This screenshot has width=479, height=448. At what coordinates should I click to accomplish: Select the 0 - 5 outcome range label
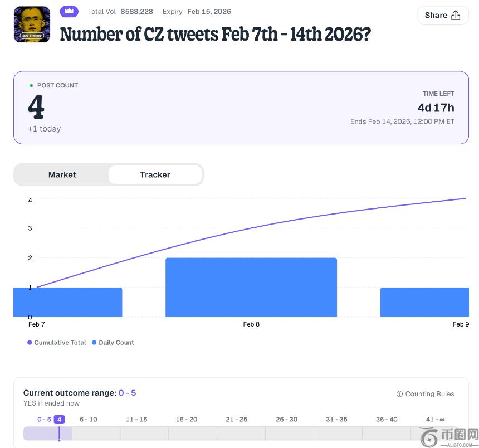tap(44, 420)
